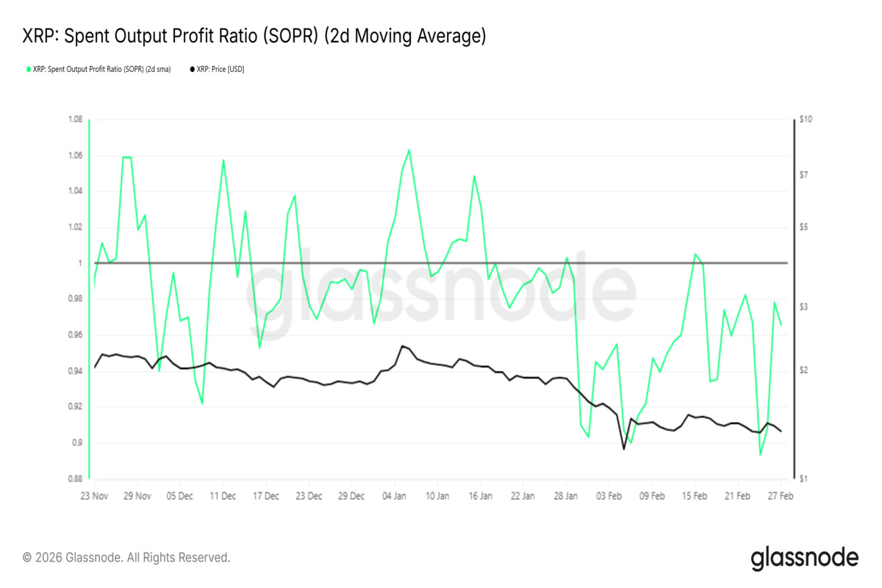Toggle the XRP: Price [USD] legend label
Image resolution: width=882 pixels, height=588 pixels.
coord(220,69)
